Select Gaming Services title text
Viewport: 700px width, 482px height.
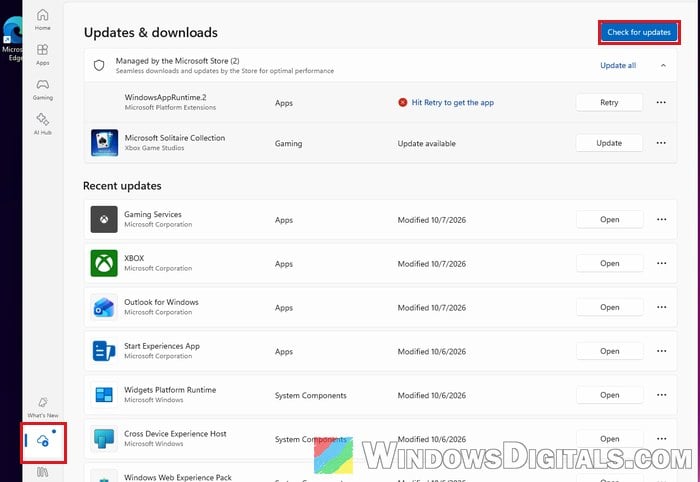(153, 214)
